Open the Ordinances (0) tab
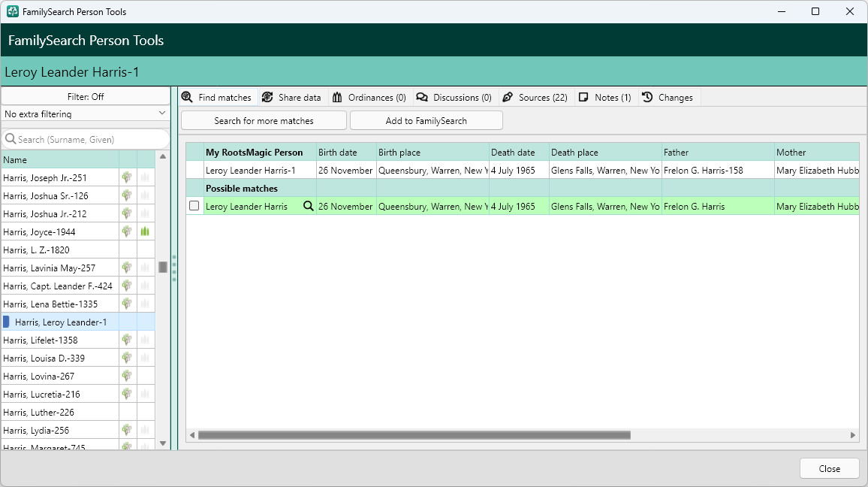The image size is (868, 487). pos(369,98)
